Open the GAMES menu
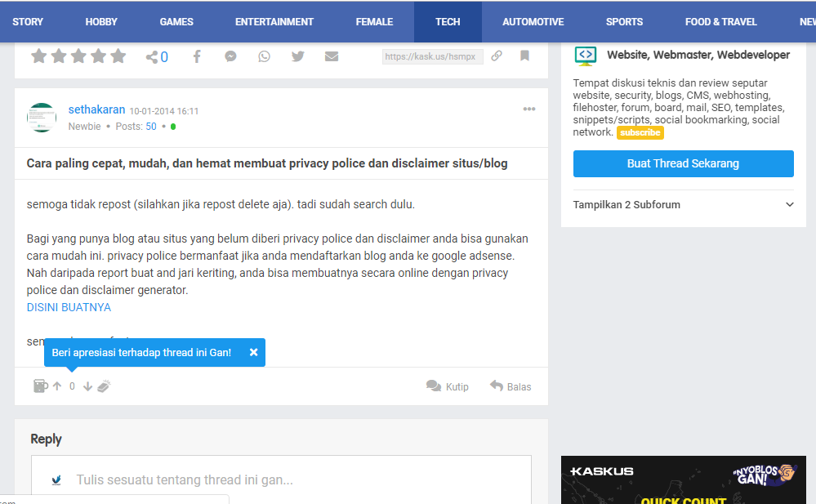Viewport: 816px width, 504px height. (176, 22)
